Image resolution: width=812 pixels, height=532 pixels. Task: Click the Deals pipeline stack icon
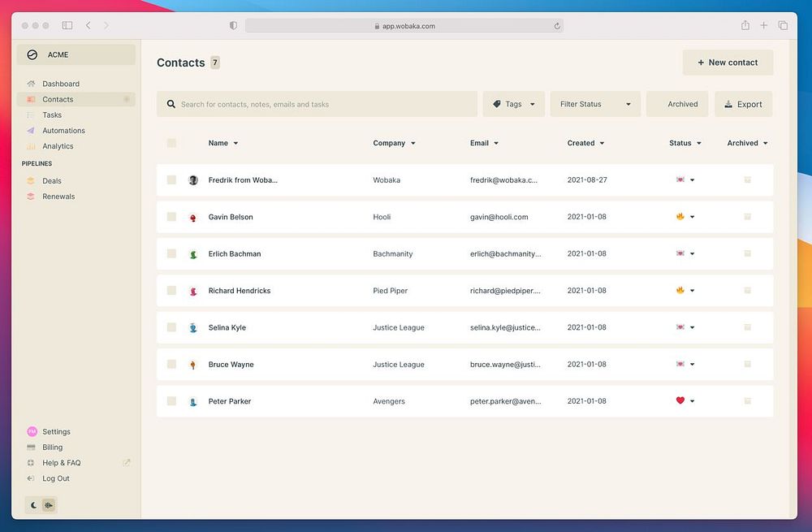coord(31,181)
